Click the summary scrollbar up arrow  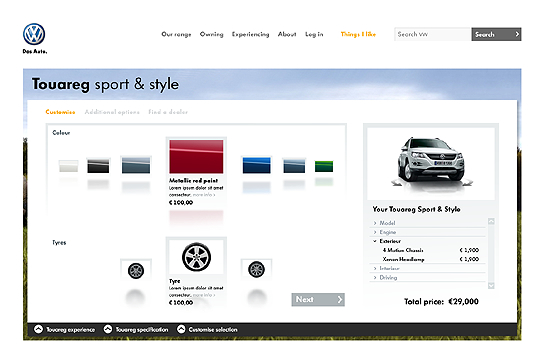pyautogui.click(x=491, y=221)
